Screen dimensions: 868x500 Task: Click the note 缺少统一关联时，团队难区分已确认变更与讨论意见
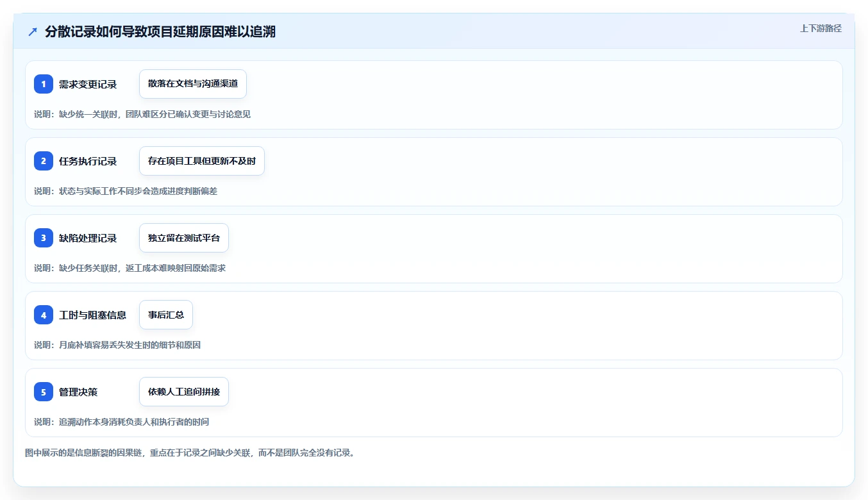pos(154,114)
